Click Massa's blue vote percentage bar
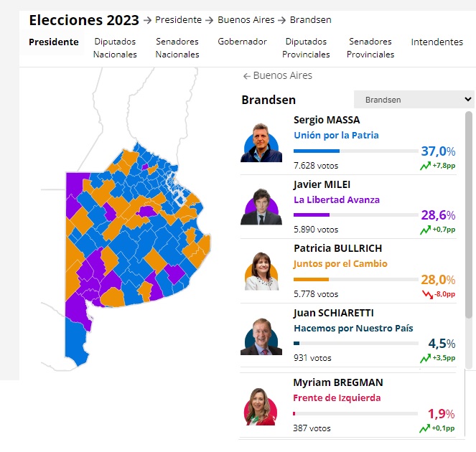Image resolution: width=476 pixels, height=452 pixels. (x=317, y=151)
